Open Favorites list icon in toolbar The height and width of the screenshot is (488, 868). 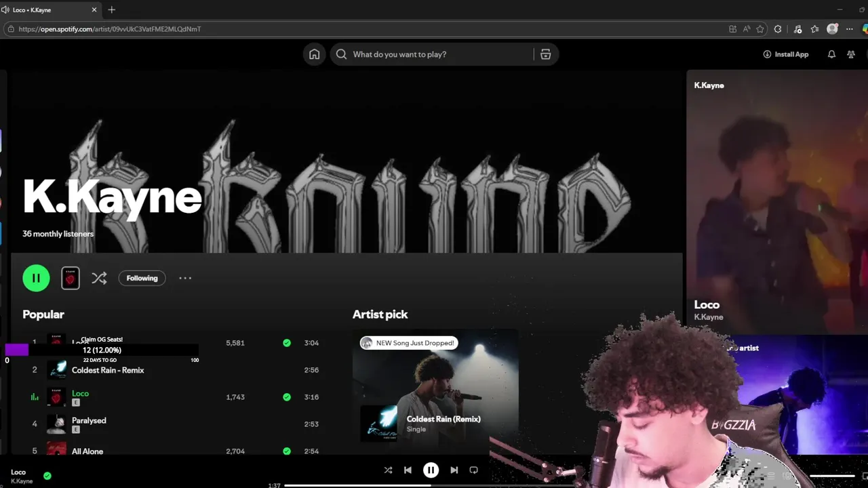pos(814,29)
